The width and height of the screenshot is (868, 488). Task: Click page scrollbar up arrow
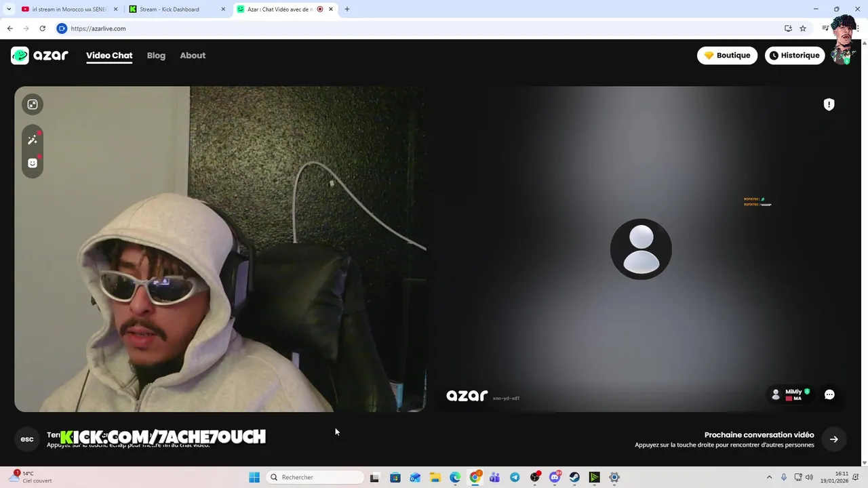click(x=864, y=43)
